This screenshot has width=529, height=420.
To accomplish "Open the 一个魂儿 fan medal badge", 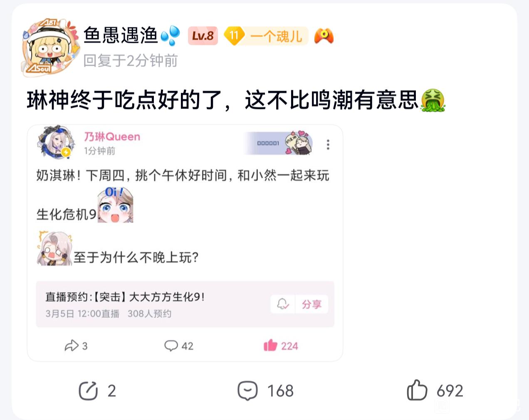I will pyautogui.click(x=266, y=36).
